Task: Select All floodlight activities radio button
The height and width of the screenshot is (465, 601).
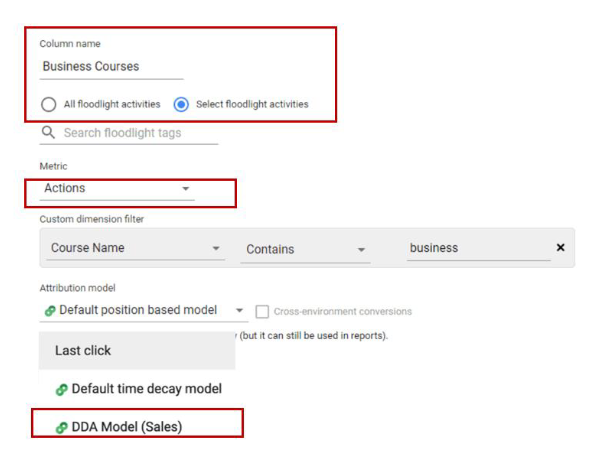Action: (x=48, y=104)
